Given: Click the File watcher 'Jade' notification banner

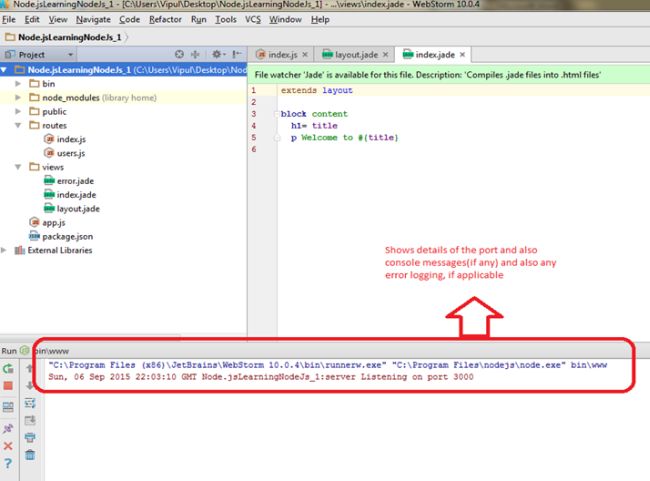Looking at the screenshot, I should pyautogui.click(x=449, y=75).
